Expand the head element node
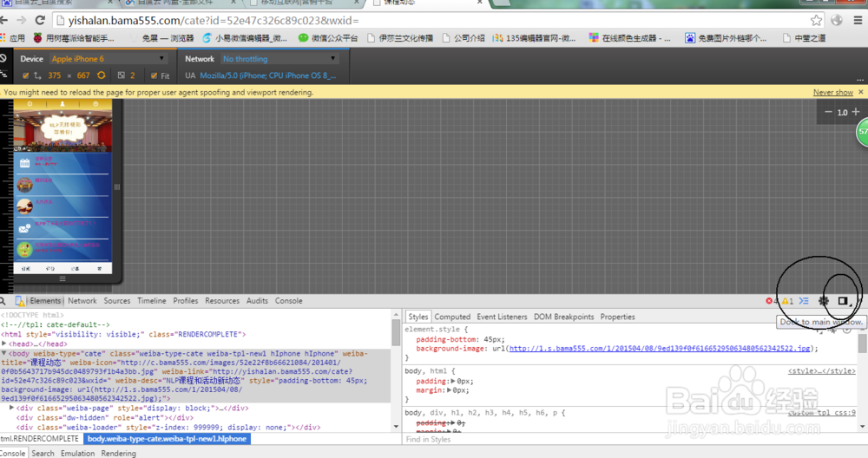 point(3,343)
